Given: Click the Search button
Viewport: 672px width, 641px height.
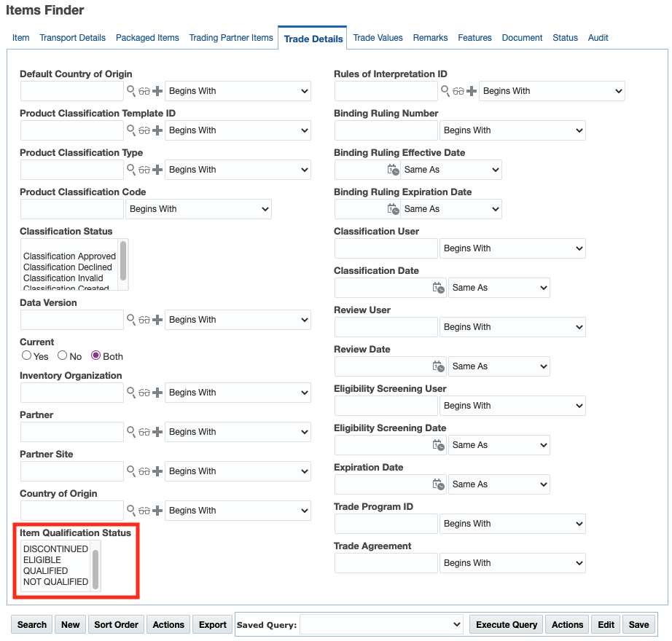Looking at the screenshot, I should (x=32, y=624).
